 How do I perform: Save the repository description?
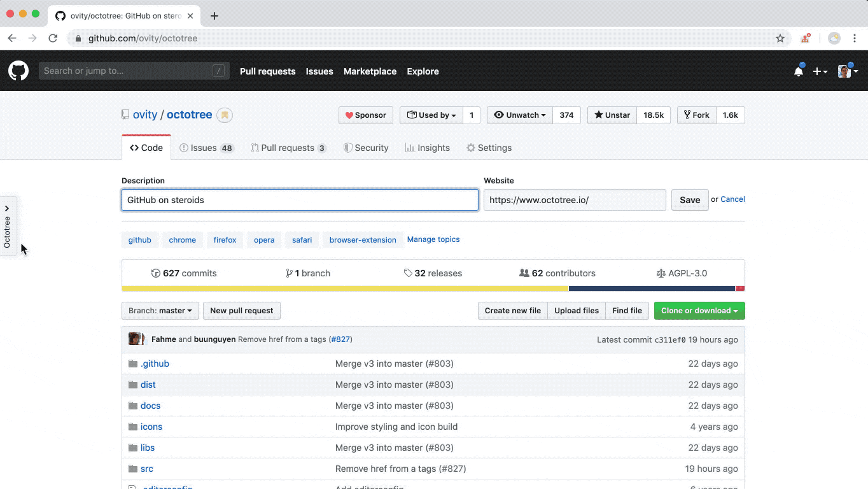pyautogui.click(x=690, y=200)
